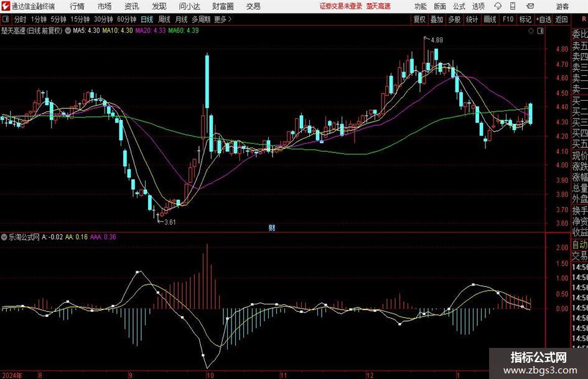
Task: Open the 公式 menu
Action: (459, 6)
